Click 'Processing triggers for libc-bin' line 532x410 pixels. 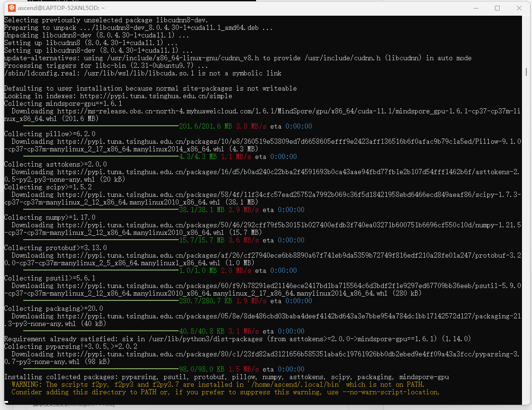pyautogui.click(x=106, y=65)
